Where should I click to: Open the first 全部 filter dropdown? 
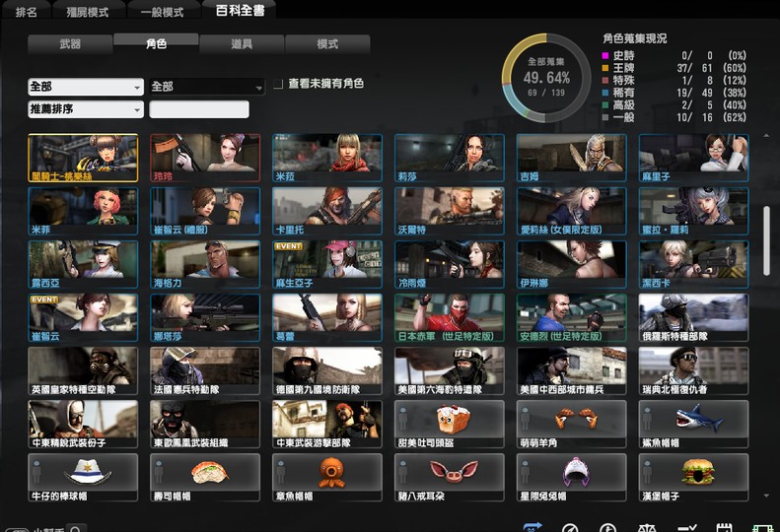click(86, 87)
